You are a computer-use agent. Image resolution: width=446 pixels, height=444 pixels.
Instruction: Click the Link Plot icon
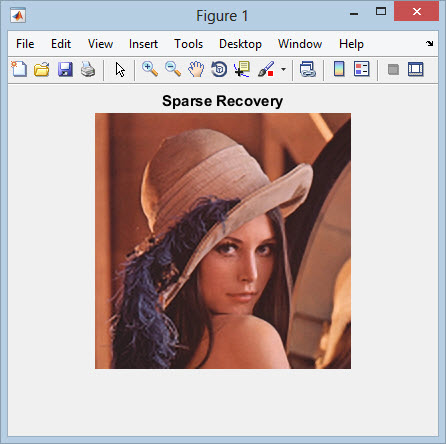(x=308, y=69)
